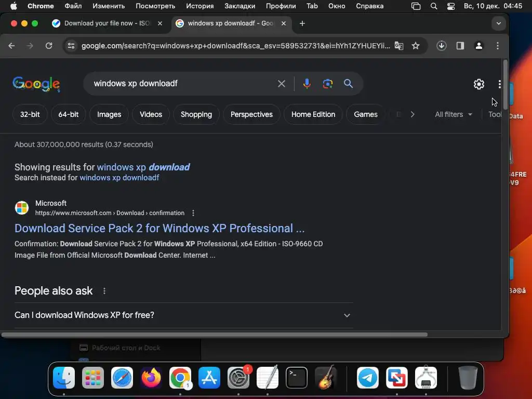Select the Home Edition filter chip
The width and height of the screenshot is (532, 399).
pos(313,114)
